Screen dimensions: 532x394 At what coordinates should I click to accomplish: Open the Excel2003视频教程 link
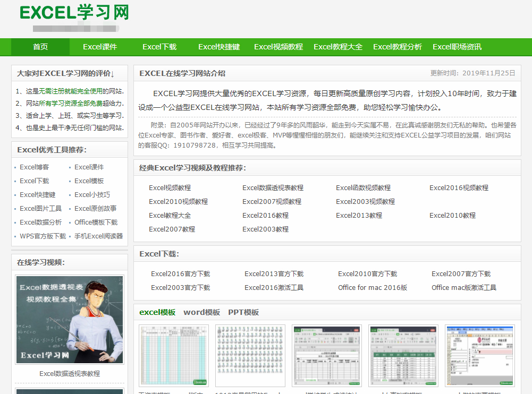tap(366, 202)
